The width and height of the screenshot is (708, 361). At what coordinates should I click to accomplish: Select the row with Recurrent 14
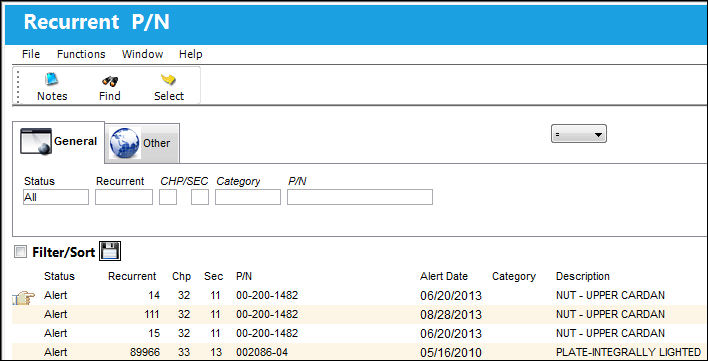[360, 296]
